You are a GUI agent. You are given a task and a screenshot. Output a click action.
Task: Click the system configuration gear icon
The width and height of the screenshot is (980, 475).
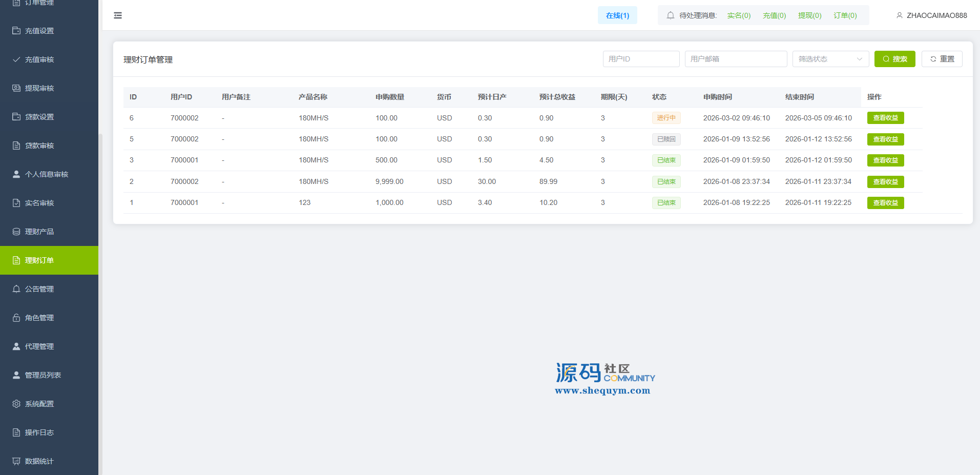pos(16,404)
